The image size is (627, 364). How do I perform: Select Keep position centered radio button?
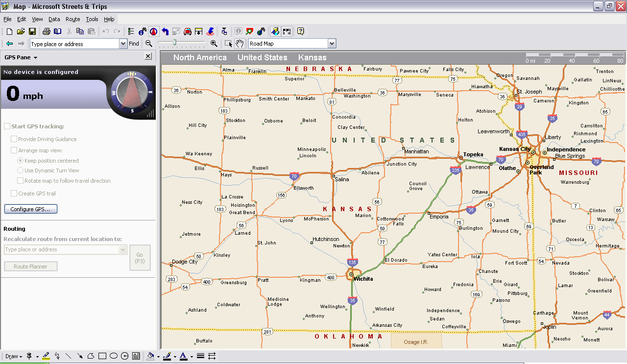(21, 161)
